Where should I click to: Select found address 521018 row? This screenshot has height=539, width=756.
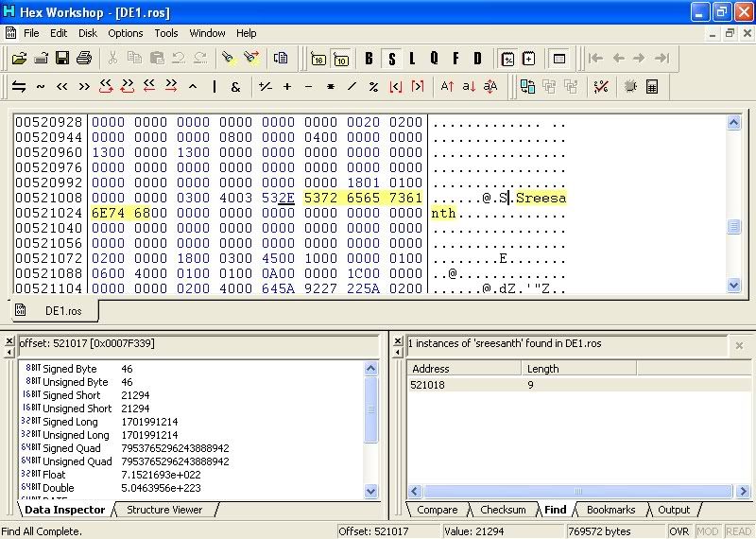pyautogui.click(x=578, y=385)
